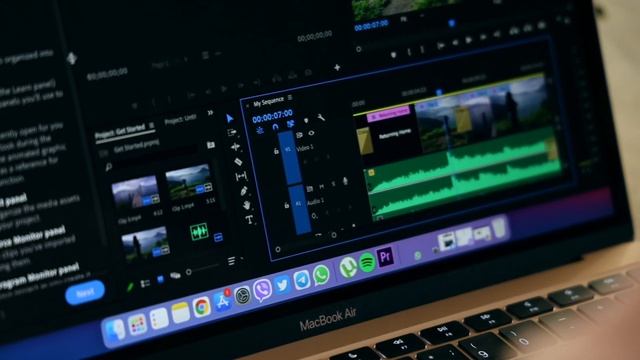The height and width of the screenshot is (360, 640).
Task: Switch Project panel to freeform view
Action: coord(175,276)
